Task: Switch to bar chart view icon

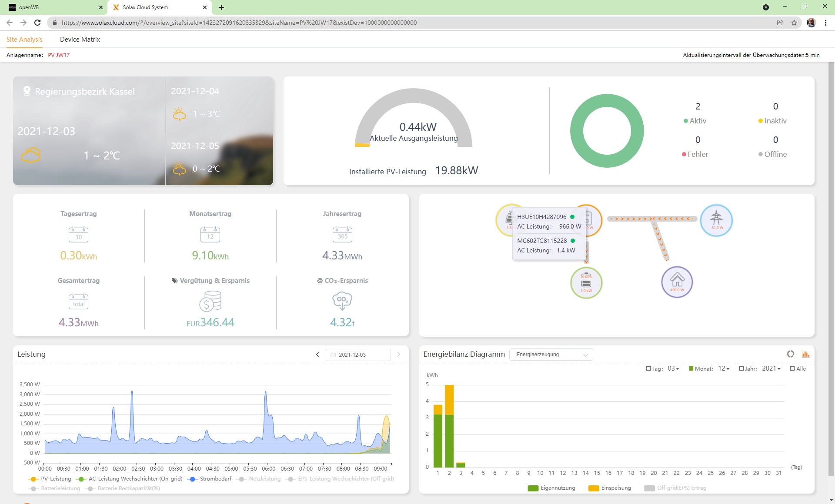Action: [805, 354]
